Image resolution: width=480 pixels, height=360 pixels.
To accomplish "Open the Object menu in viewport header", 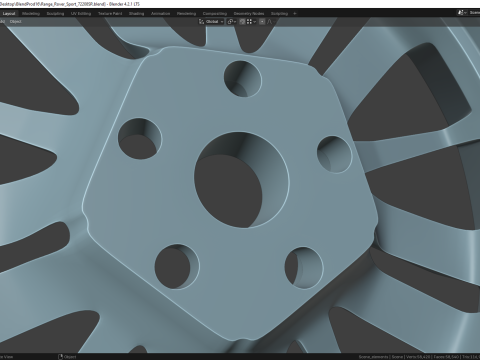I will (15, 21).
